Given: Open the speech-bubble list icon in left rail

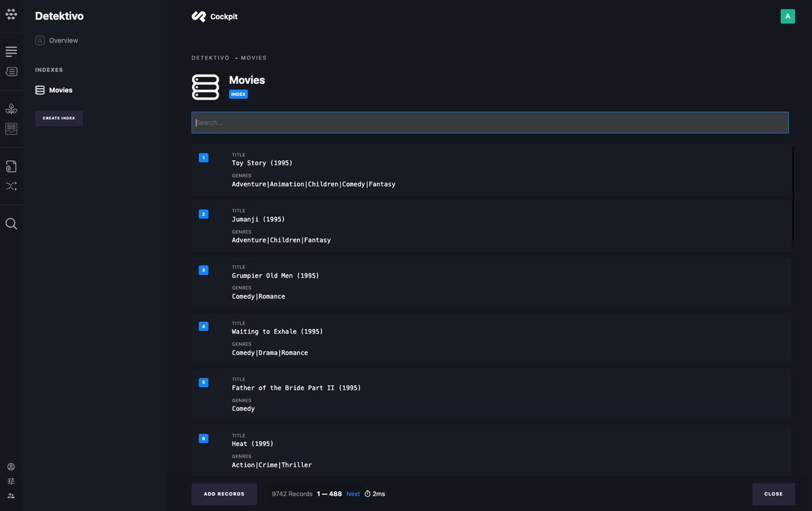Looking at the screenshot, I should coord(12,71).
